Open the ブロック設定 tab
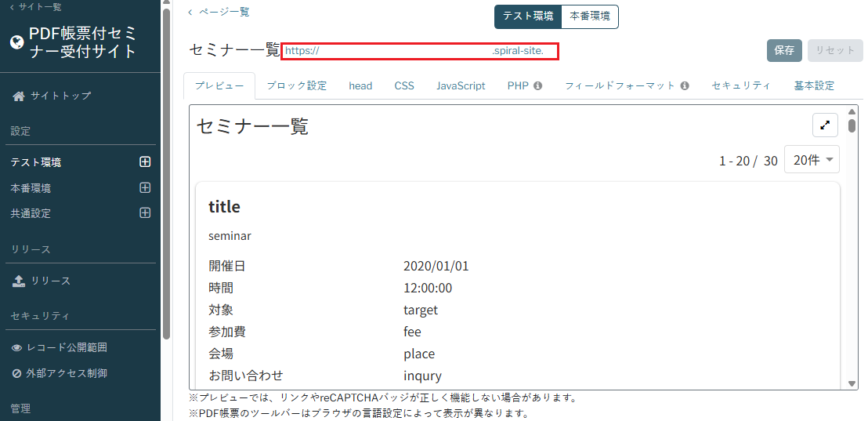This screenshot has width=868, height=421. [296, 86]
